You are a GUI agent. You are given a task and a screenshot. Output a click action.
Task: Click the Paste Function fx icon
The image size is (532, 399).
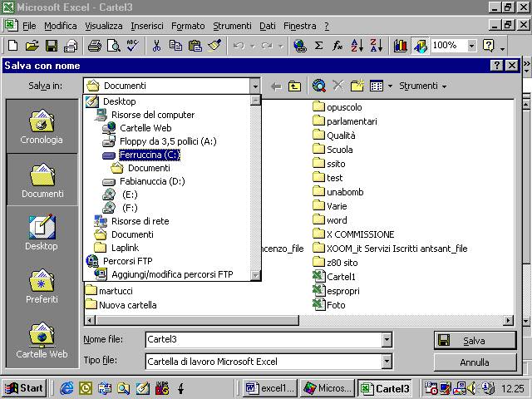[x=337, y=45]
